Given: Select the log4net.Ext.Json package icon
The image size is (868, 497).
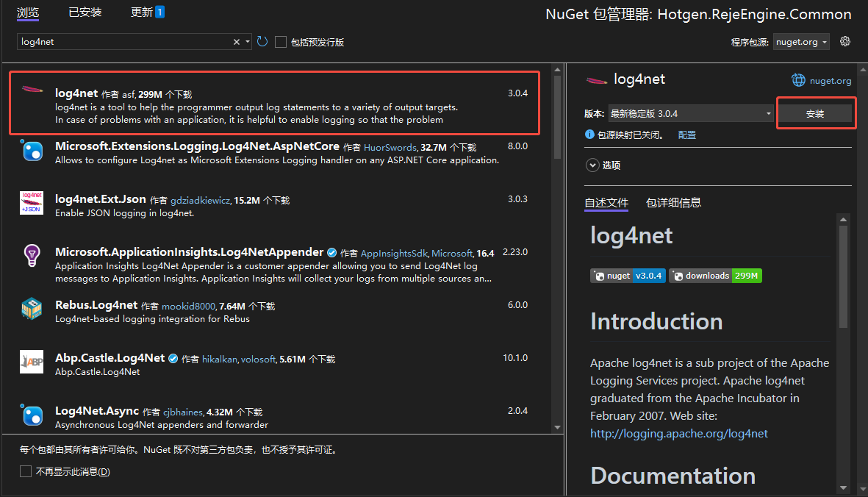Looking at the screenshot, I should tap(32, 203).
